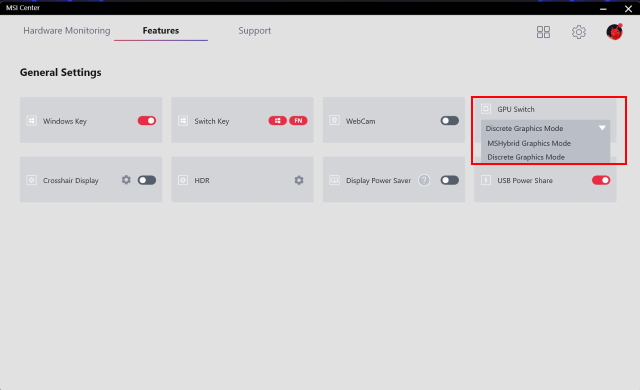The image size is (640, 390).
Task: Open Crosshair Display settings gear
Action: pos(126,180)
